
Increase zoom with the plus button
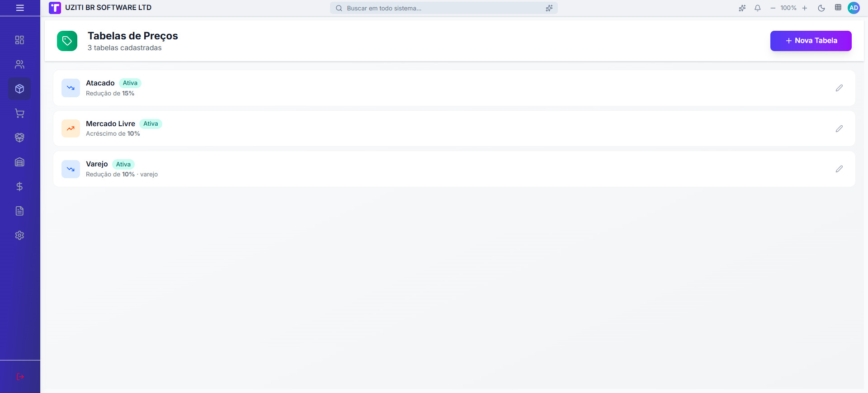tap(805, 8)
